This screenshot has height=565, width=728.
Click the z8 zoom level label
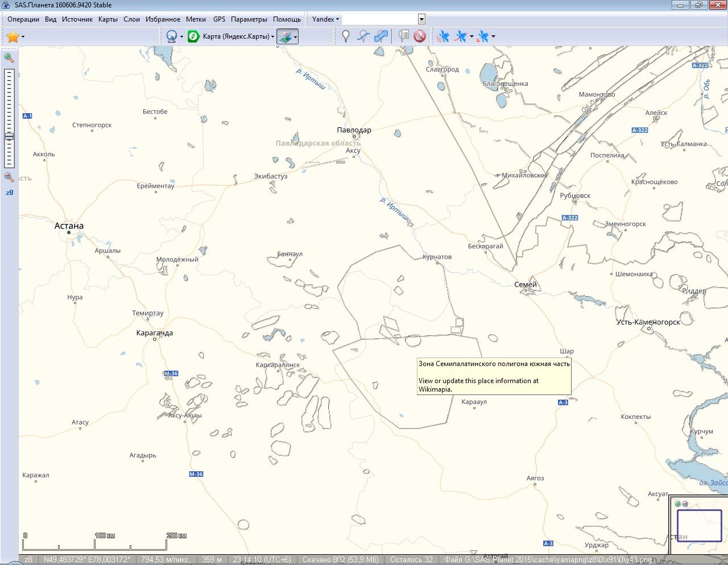tap(9, 193)
